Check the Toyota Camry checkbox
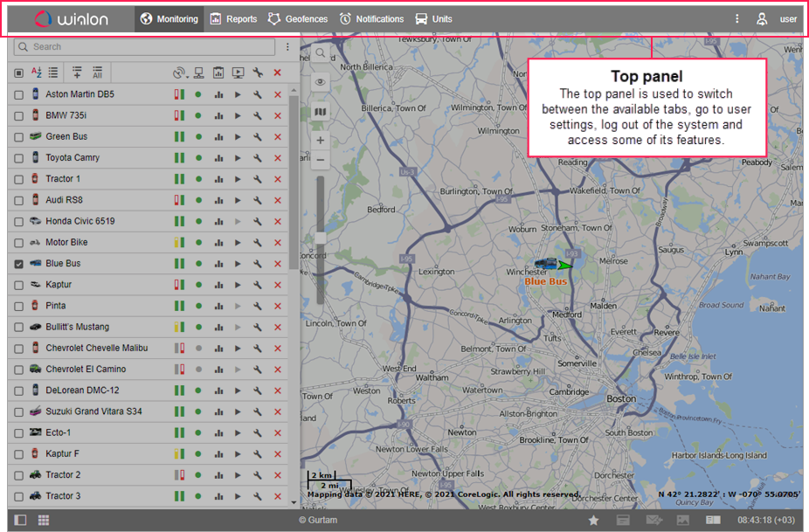The width and height of the screenshot is (809, 532). tap(18, 158)
